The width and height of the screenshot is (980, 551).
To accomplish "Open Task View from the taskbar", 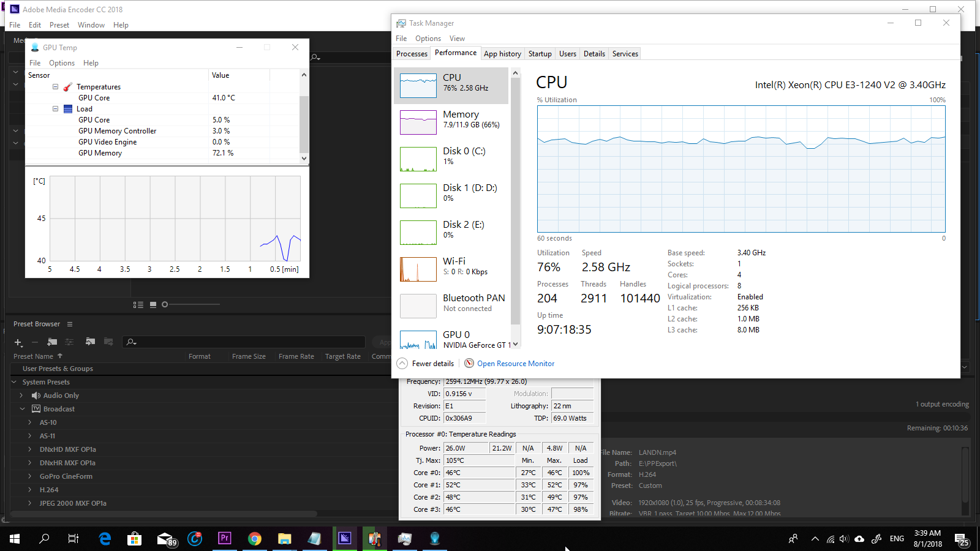I will (x=73, y=539).
